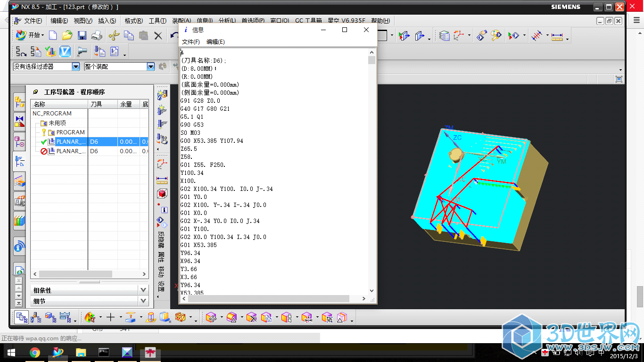This screenshot has width=644, height=362.
Task: Open a file with the folder icon
Action: point(67,35)
